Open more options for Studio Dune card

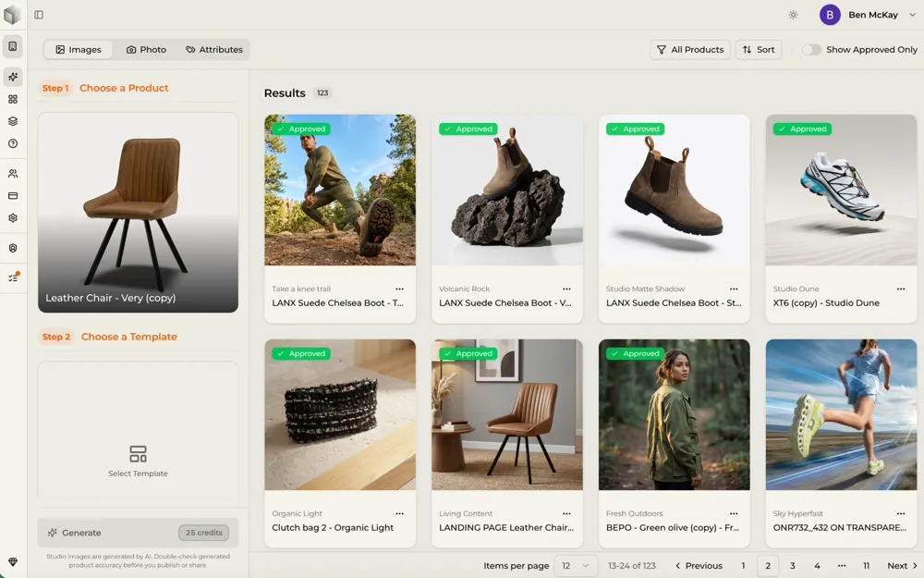pyautogui.click(x=901, y=289)
